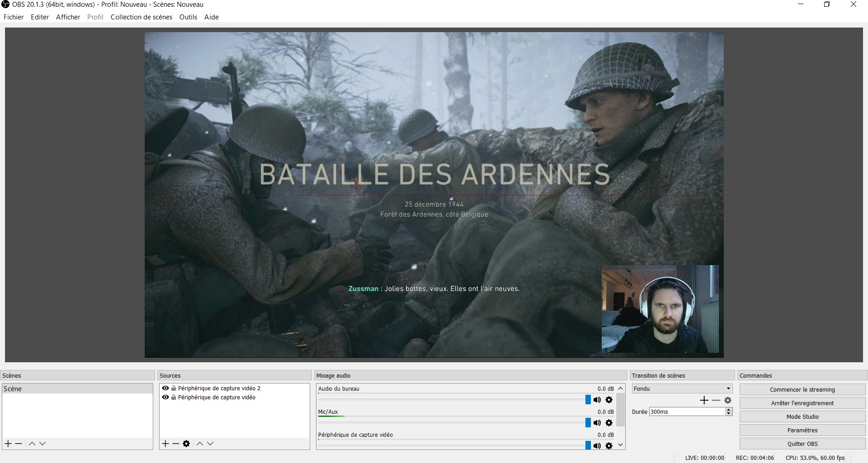Open Outils menu
This screenshot has width=868, height=463.
tap(188, 17)
